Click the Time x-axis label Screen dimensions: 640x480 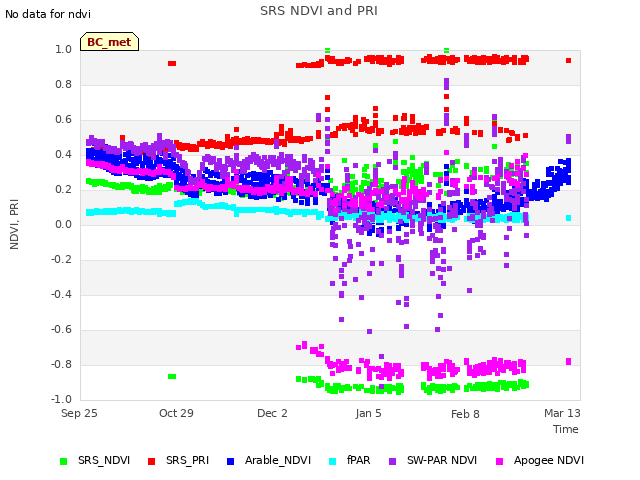[566, 429]
